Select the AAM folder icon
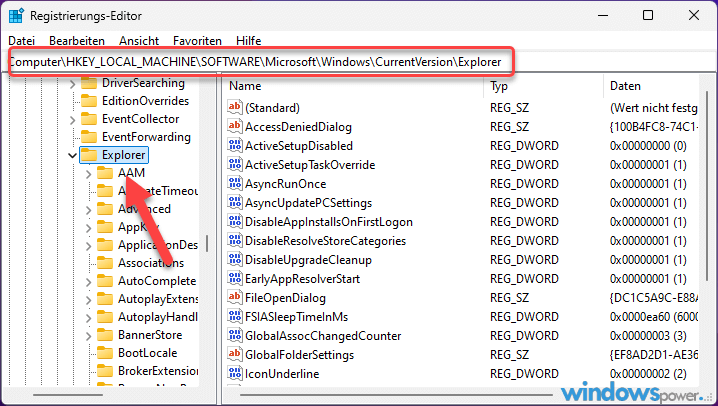The width and height of the screenshot is (718, 406). (x=105, y=173)
